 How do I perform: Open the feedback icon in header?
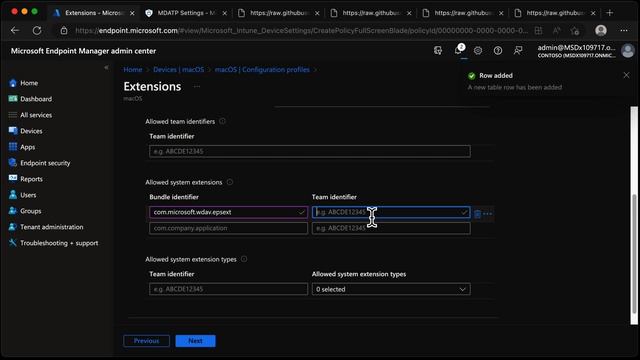518,51
